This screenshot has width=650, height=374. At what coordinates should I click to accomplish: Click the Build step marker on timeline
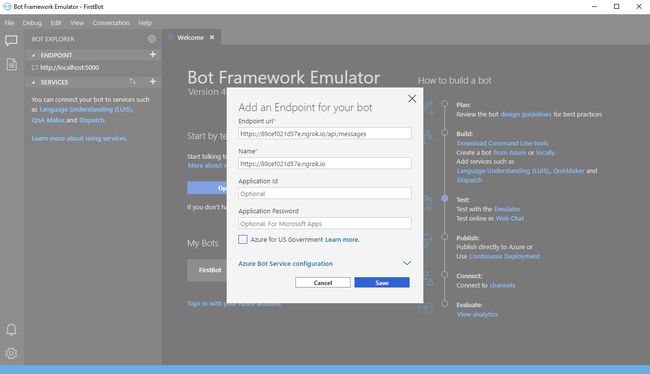click(x=444, y=132)
